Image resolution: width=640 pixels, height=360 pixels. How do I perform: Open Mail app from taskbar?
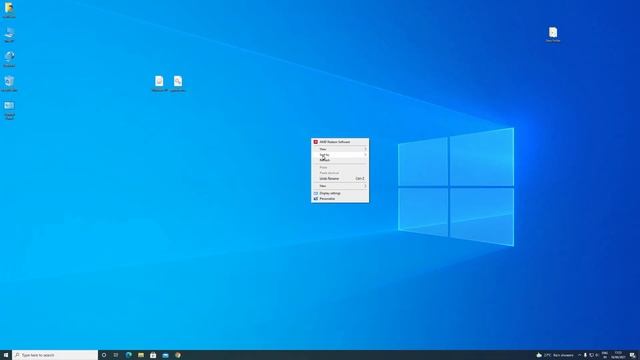165,355
